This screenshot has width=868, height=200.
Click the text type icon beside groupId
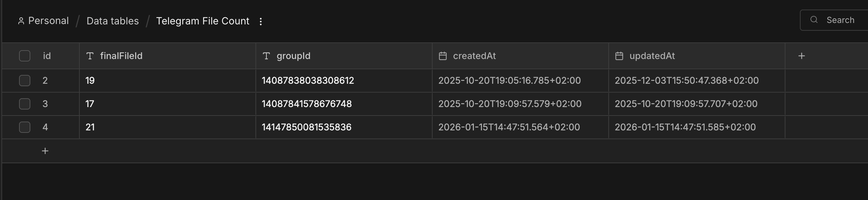tap(266, 56)
